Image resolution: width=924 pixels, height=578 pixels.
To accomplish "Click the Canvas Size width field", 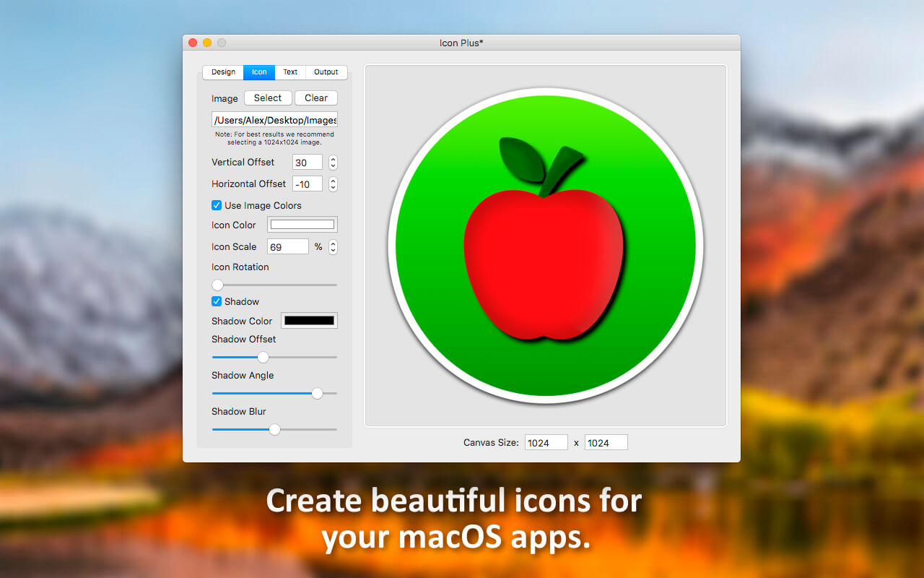I will pos(546,443).
